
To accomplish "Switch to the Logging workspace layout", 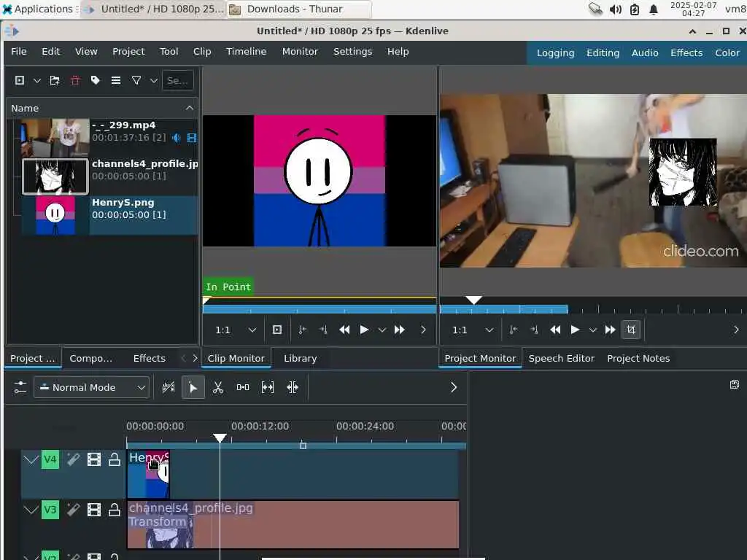I will coord(555,52).
